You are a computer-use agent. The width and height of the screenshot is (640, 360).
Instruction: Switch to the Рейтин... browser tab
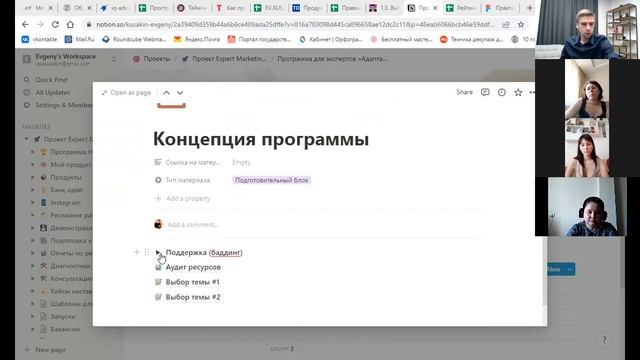point(461,8)
